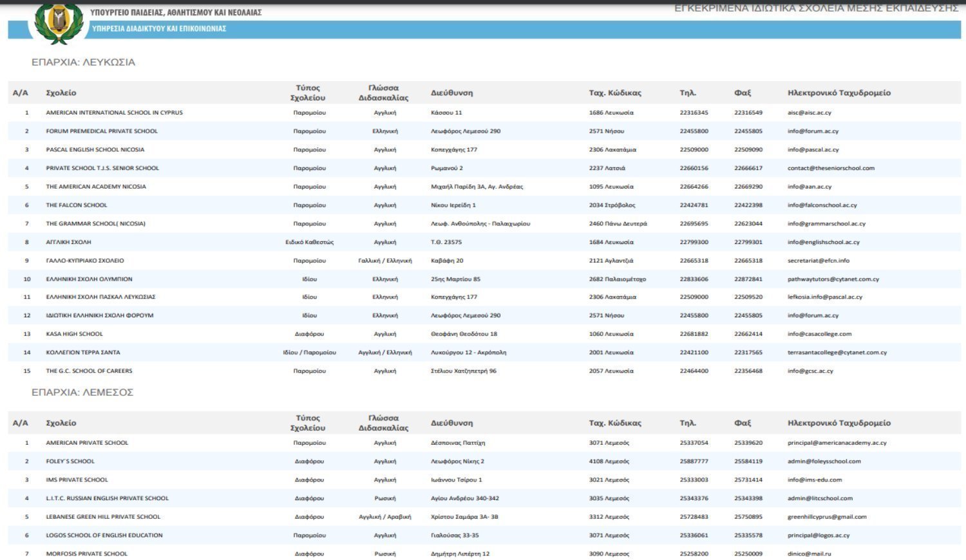Click AMERICAN PRIVATE SCHOOL in Λεμεσός table

coord(87,443)
